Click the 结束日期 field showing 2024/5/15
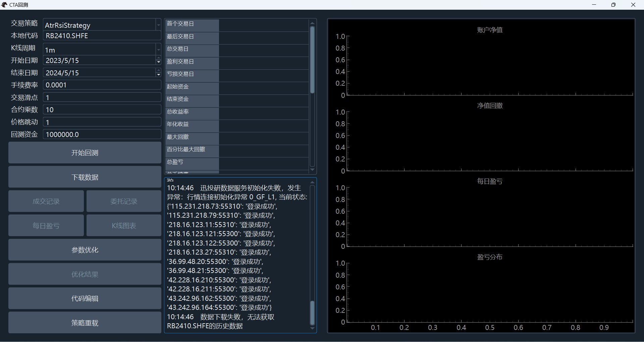The image size is (644, 342). [100, 73]
